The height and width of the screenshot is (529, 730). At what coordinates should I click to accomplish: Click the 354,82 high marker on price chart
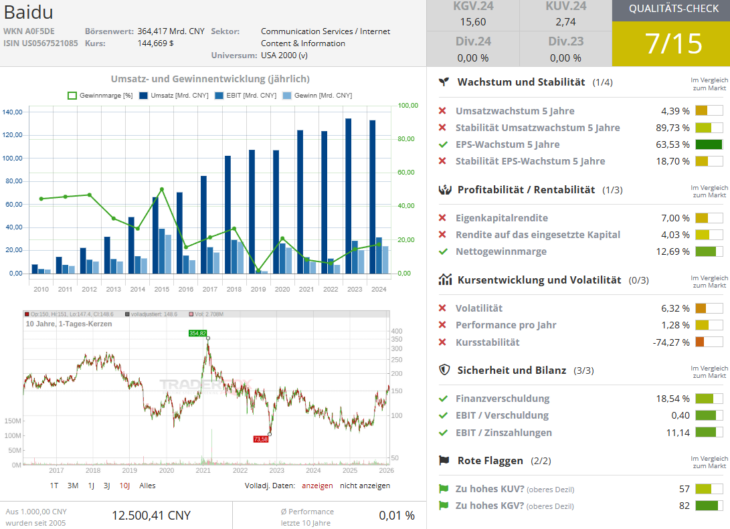[197, 333]
